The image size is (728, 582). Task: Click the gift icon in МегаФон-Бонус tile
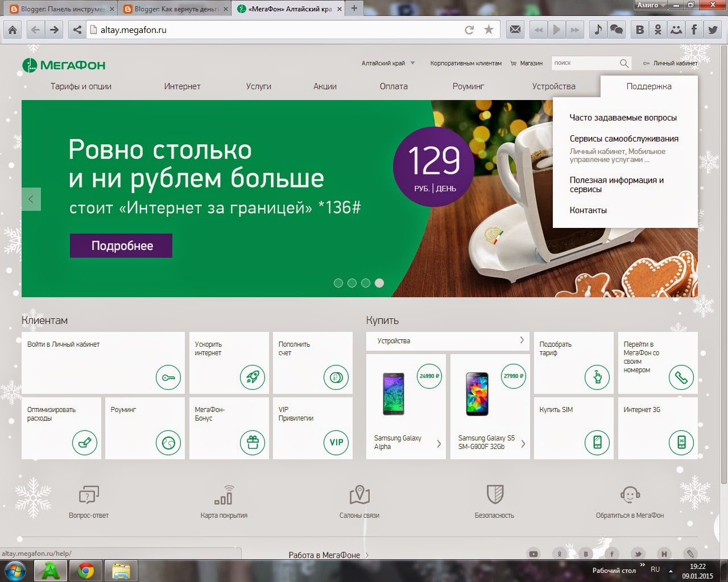click(x=253, y=443)
